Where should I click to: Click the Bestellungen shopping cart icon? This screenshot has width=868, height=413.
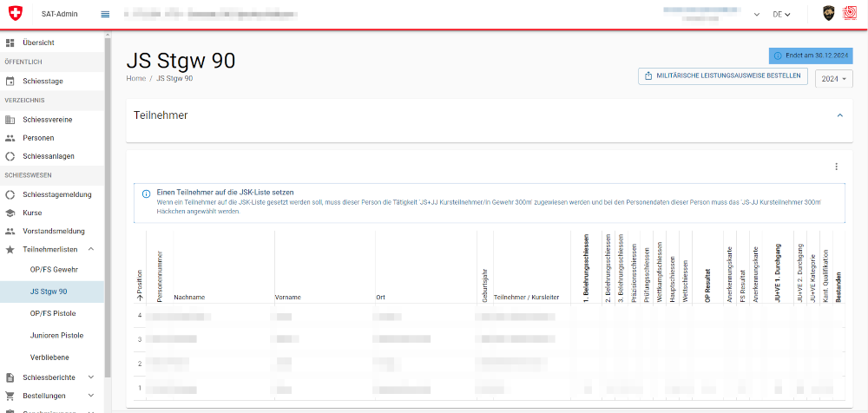(x=10, y=396)
